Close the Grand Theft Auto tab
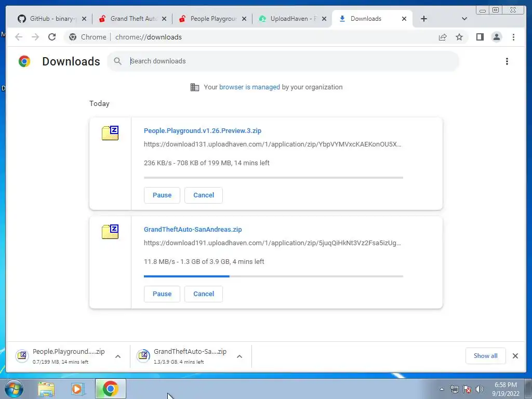The height and width of the screenshot is (399, 532). coord(164,19)
